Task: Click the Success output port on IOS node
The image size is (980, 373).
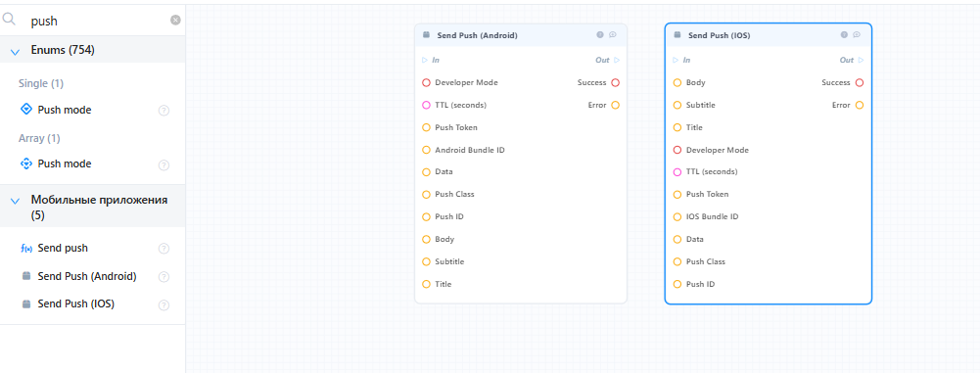Action: point(860,82)
